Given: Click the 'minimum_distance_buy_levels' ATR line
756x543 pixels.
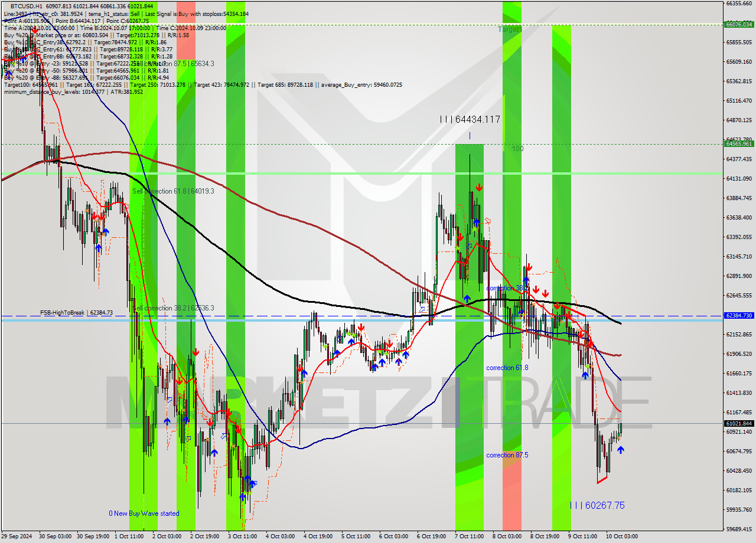Looking at the screenshot, I should tap(73, 91).
